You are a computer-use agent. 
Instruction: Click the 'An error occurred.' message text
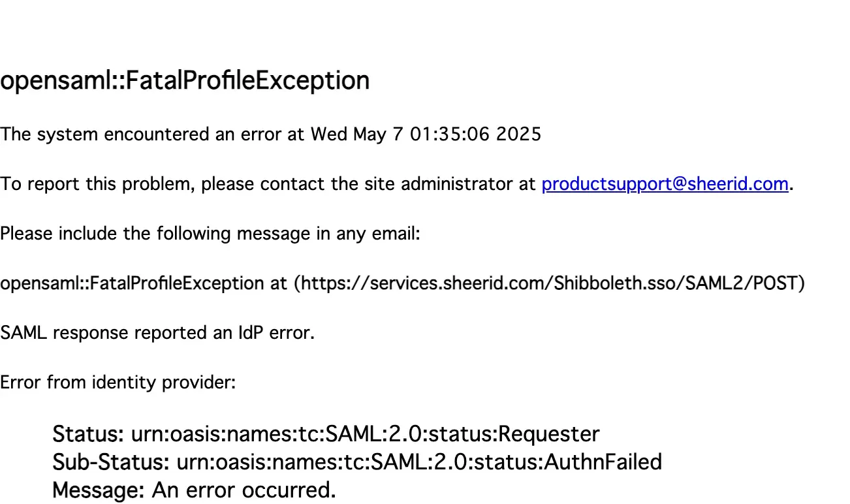244,490
